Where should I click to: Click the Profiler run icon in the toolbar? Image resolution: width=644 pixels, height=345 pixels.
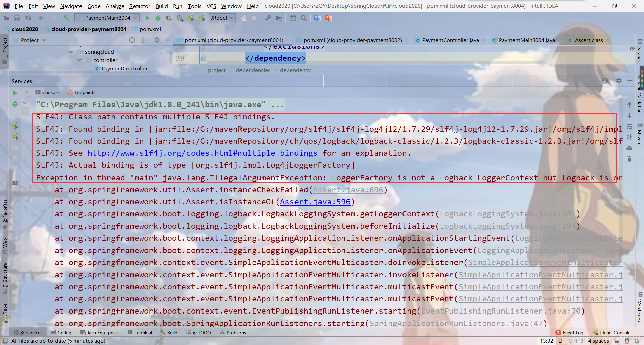point(180,18)
